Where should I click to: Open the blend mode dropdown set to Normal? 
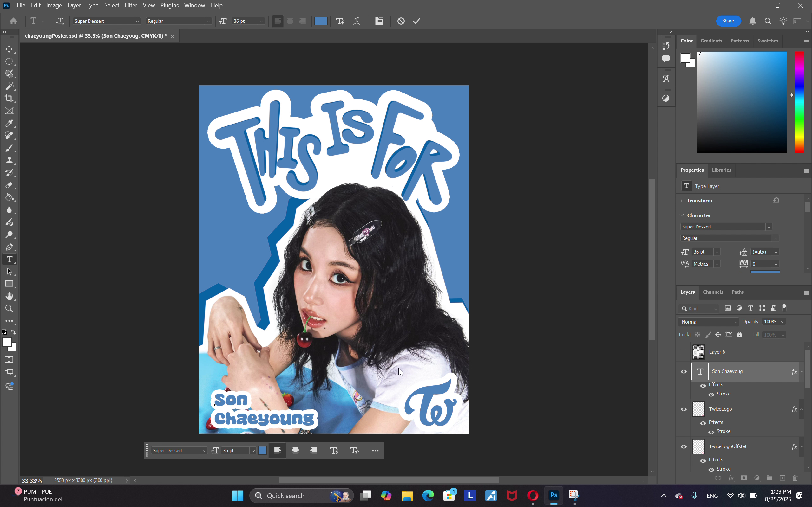click(708, 322)
